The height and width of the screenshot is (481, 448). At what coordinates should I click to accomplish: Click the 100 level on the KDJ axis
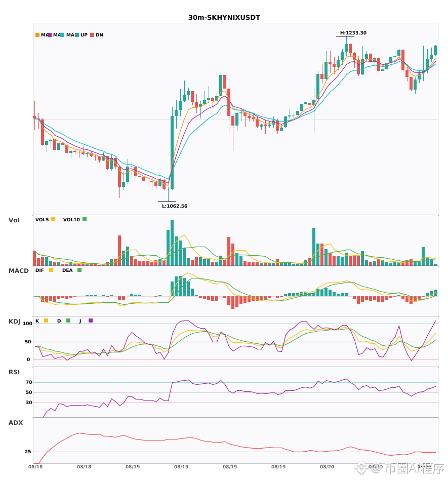28,324
